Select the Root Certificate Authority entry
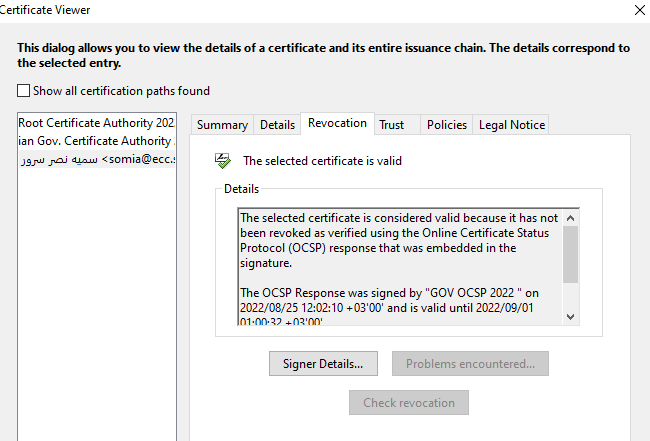Image resolution: width=650 pixels, height=441 pixels. [x=96, y=123]
